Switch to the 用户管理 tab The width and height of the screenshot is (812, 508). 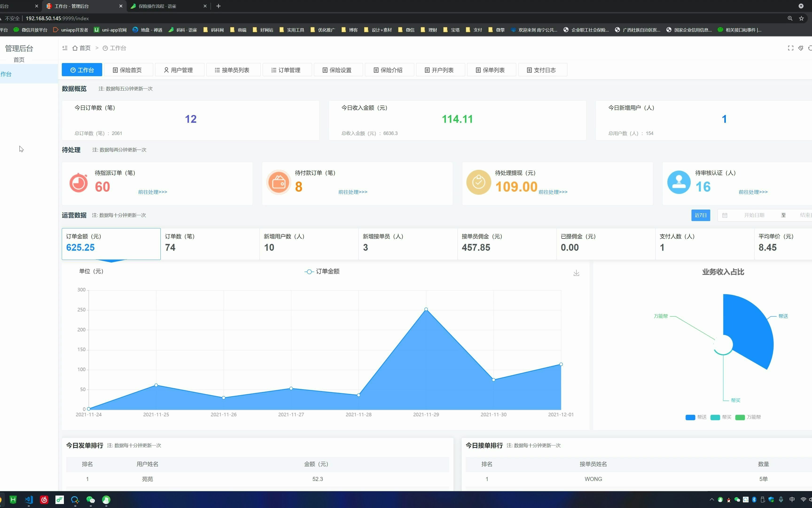point(180,70)
